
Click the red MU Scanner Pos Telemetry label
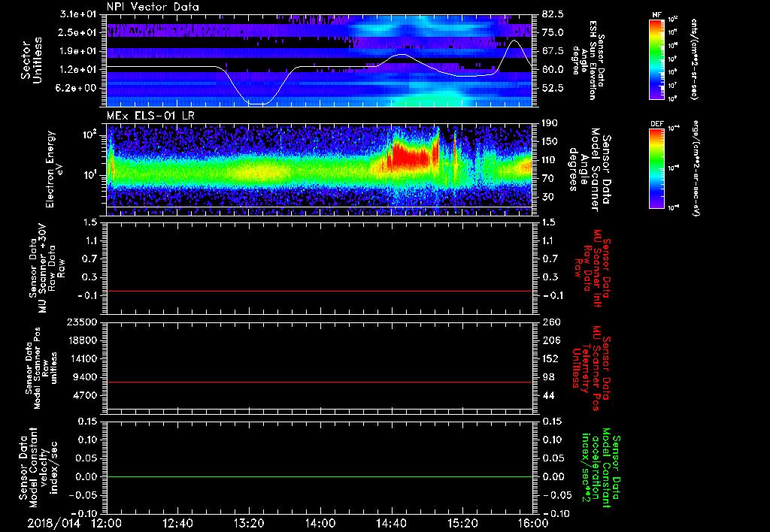(591, 369)
